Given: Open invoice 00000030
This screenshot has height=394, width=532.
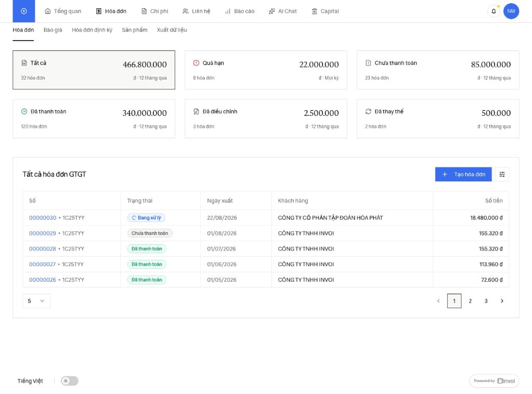Looking at the screenshot, I should coord(43,218).
